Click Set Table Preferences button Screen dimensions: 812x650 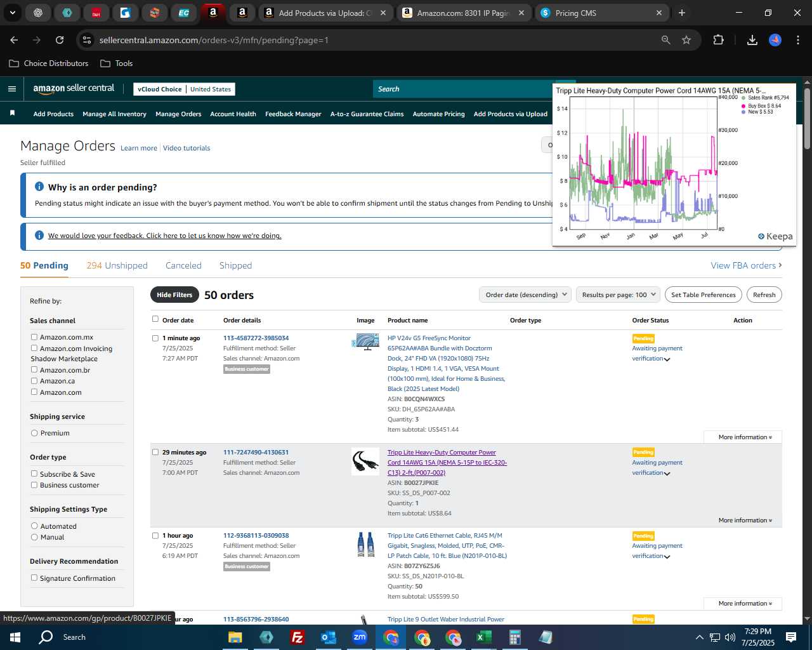click(704, 295)
